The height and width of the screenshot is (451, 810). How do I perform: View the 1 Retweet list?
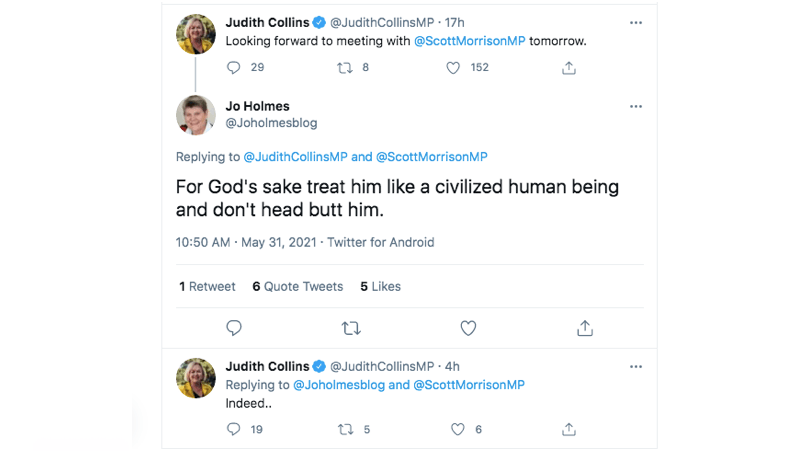click(x=208, y=286)
